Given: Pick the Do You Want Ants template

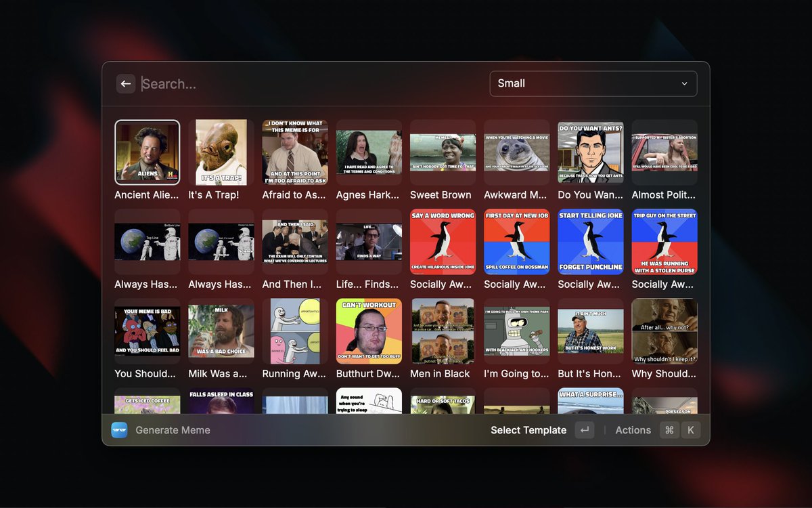Looking at the screenshot, I should (x=590, y=152).
